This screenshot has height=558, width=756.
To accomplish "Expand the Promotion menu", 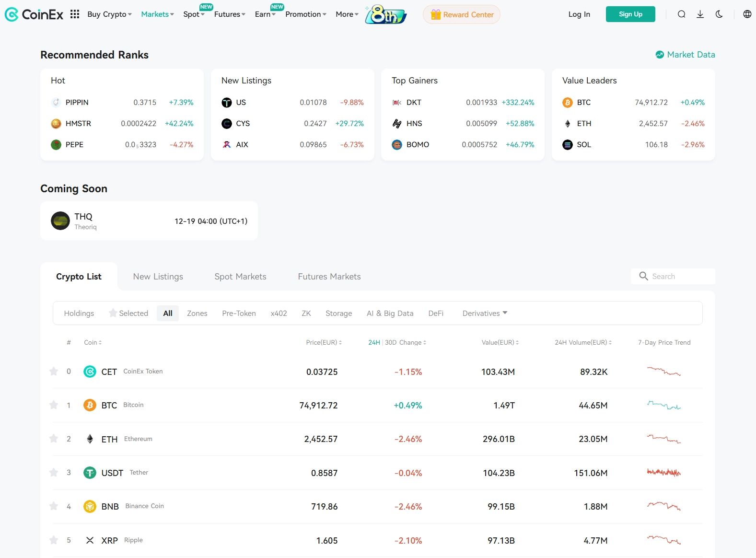I will tap(306, 14).
